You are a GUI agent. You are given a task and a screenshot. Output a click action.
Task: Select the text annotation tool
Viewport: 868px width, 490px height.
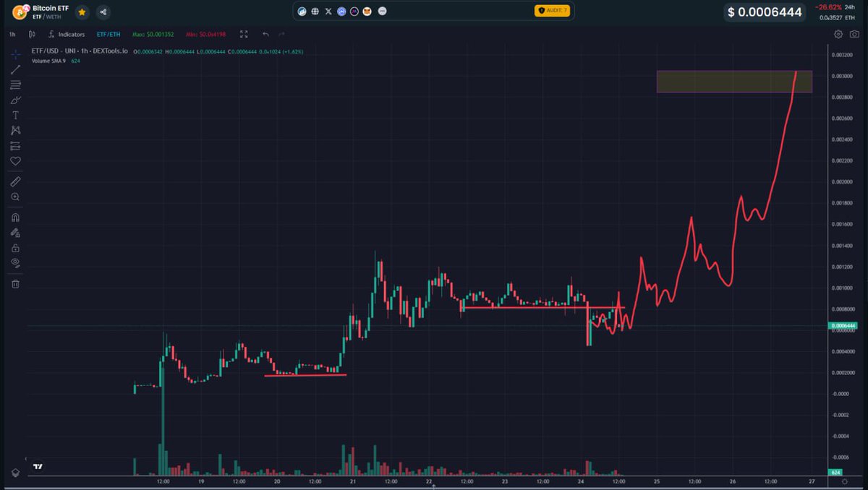(15, 115)
